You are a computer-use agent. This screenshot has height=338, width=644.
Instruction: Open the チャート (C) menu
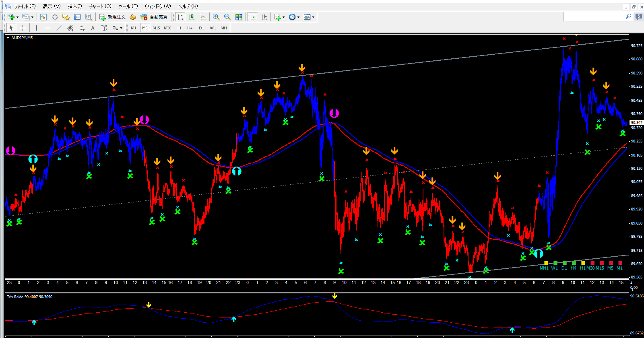(100, 6)
